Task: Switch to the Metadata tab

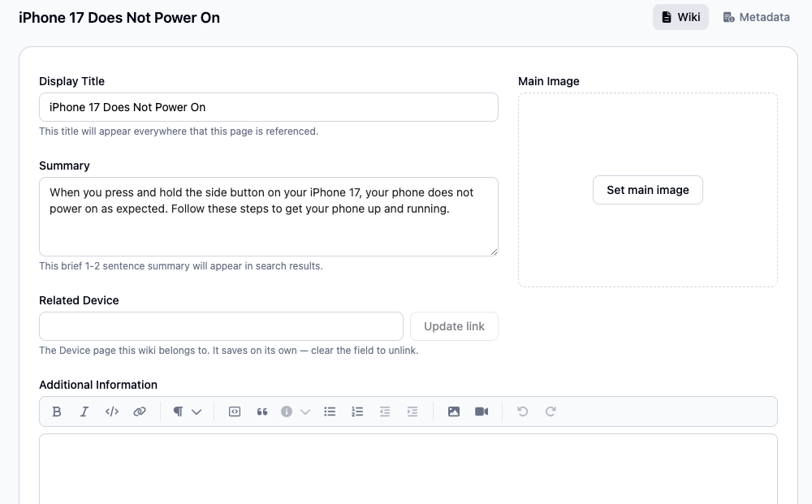Action: 756,17
